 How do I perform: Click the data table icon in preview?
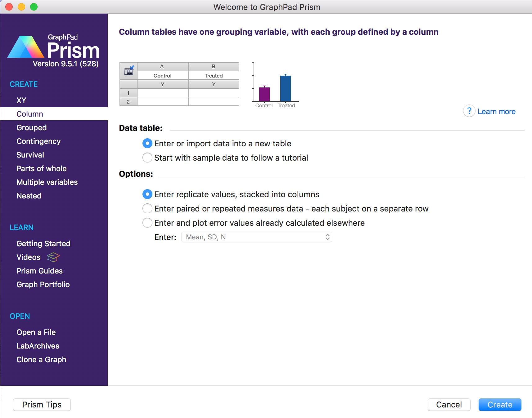click(128, 71)
